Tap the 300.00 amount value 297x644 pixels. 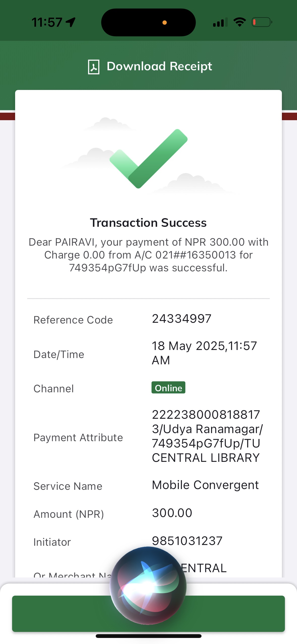172,513
